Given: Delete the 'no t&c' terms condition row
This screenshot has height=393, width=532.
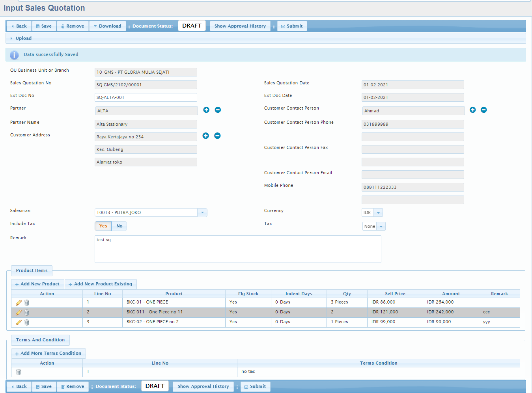Looking at the screenshot, I should click(18, 372).
